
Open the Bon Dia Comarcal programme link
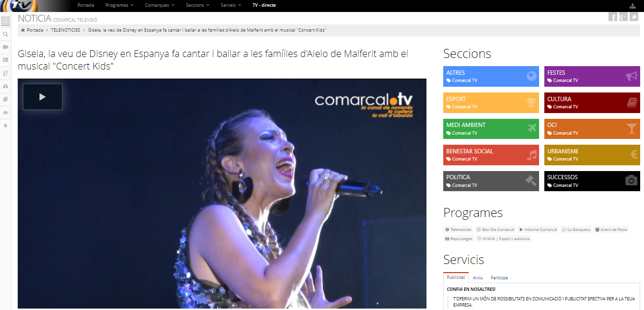click(x=495, y=230)
